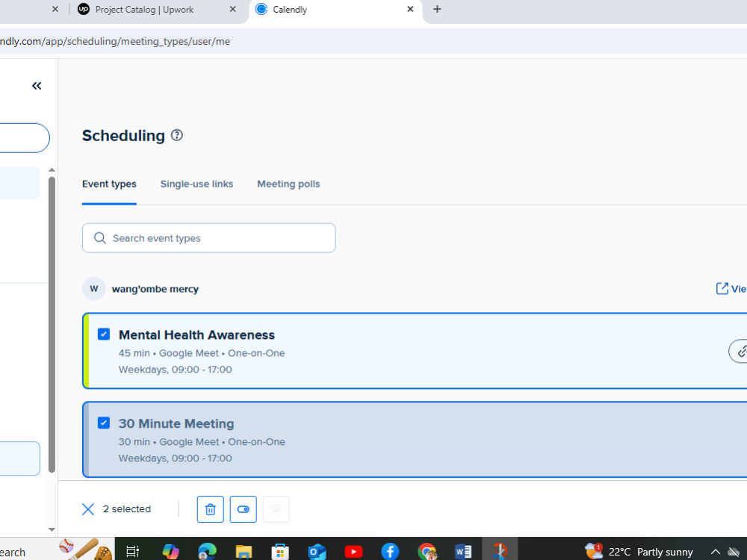The height and width of the screenshot is (560, 747).
Task: Switch to Project Catalog Upwork browser tab
Action: 158,10
